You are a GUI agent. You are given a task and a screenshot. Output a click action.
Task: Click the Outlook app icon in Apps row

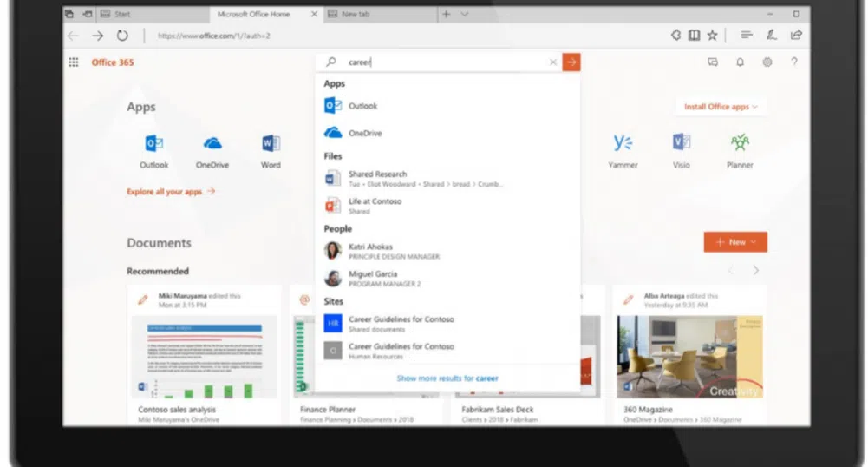click(153, 143)
